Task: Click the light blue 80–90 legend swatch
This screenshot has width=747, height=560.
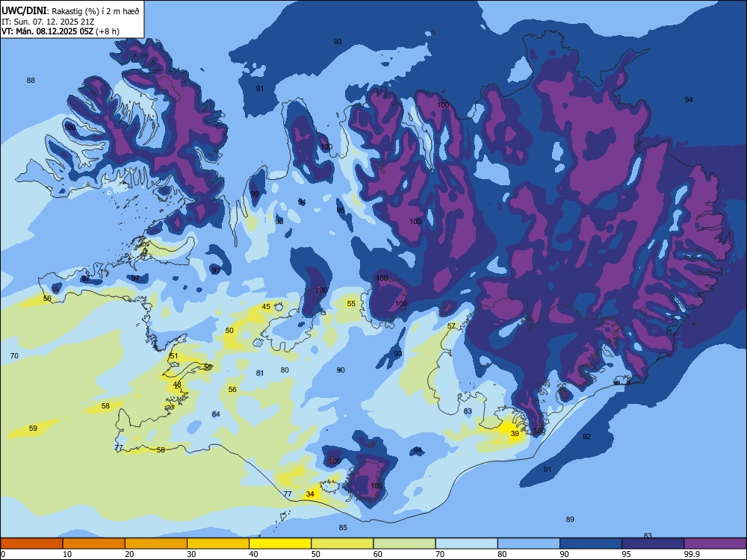Action: pos(529,544)
